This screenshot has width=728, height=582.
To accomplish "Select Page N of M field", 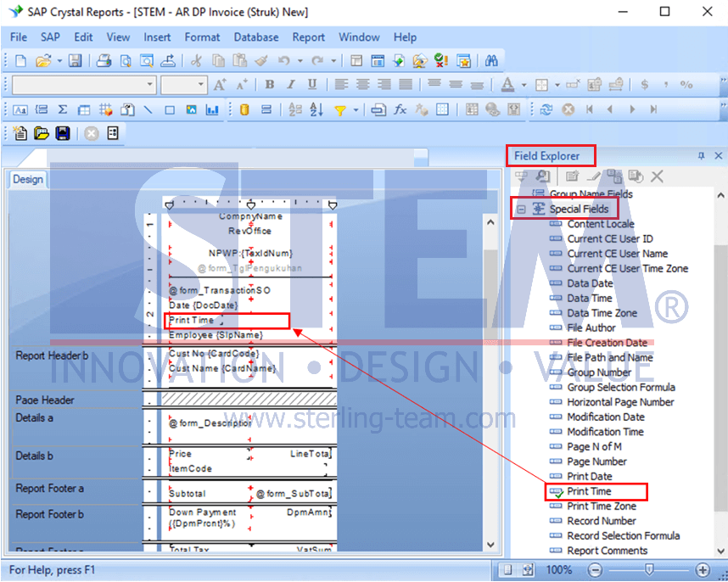I will (x=594, y=446).
